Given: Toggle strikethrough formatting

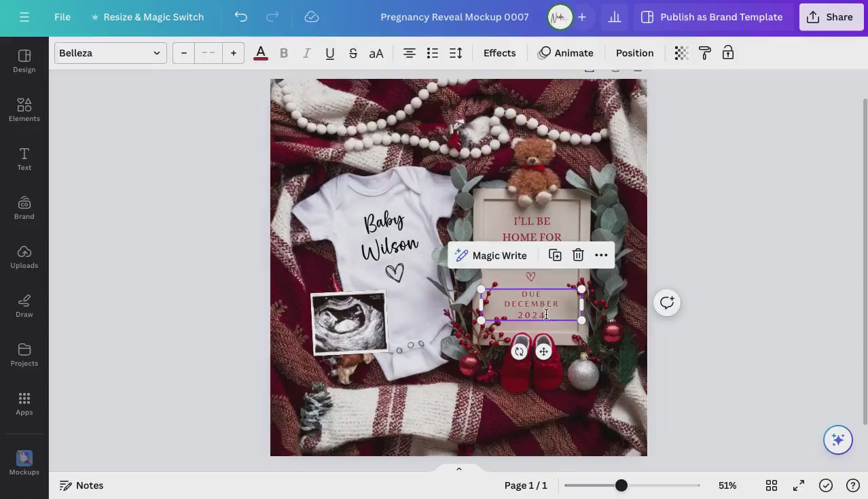Looking at the screenshot, I should click(353, 53).
